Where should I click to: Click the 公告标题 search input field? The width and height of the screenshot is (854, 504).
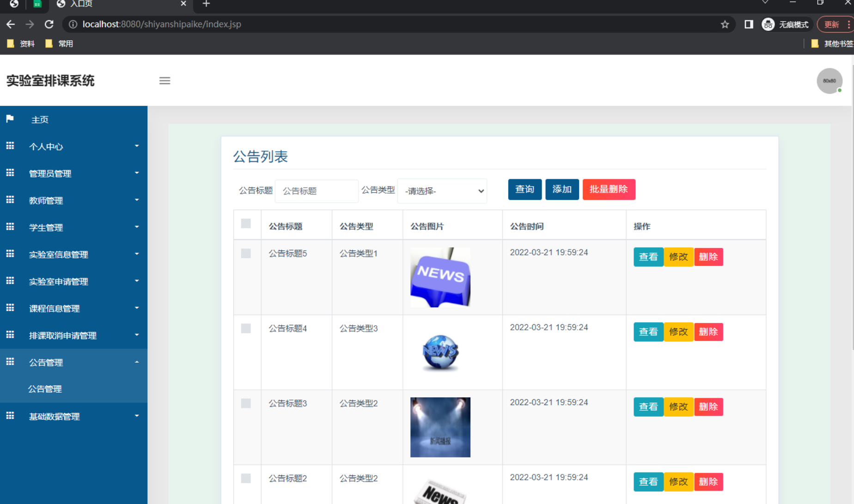click(x=316, y=191)
